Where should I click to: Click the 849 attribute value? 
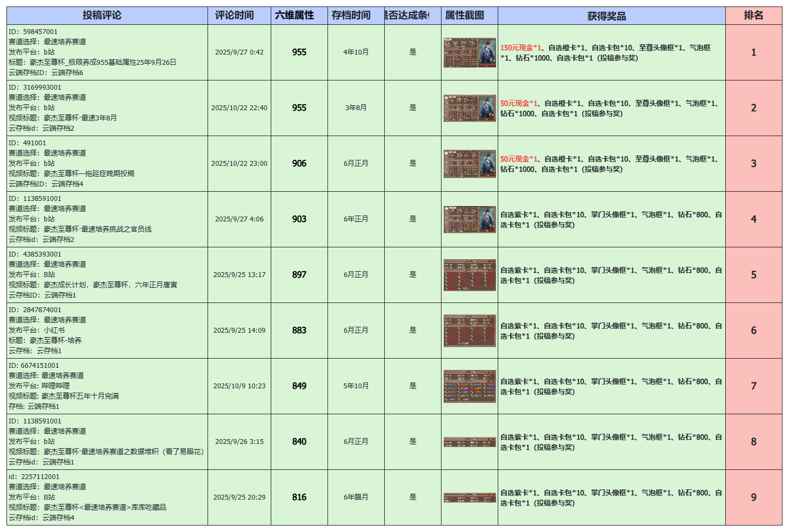[x=299, y=386]
